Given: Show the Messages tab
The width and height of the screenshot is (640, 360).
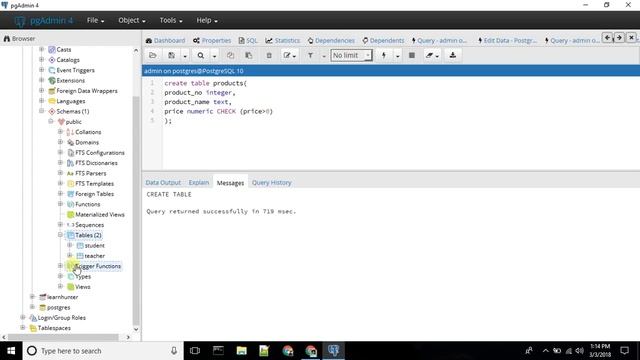Looking at the screenshot, I should (x=230, y=183).
